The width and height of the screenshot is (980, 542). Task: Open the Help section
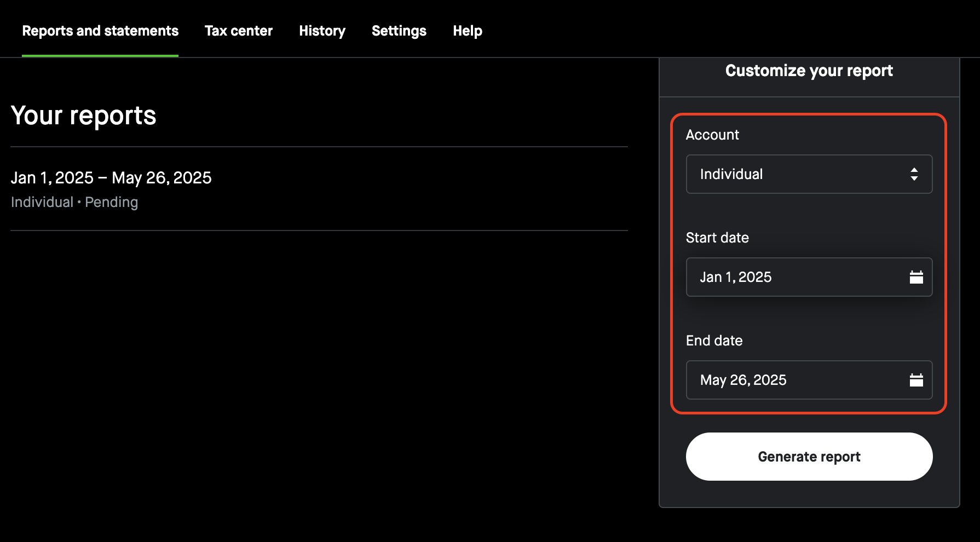[x=466, y=31]
